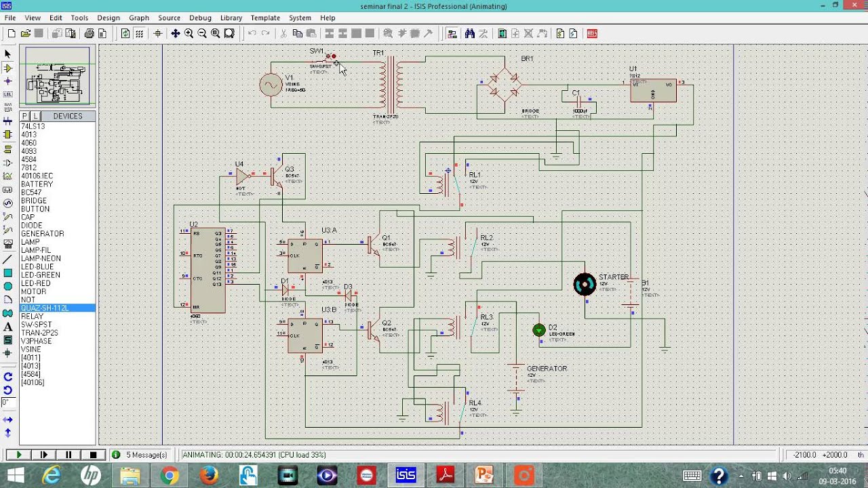
Task: Run electrical rules check
Action: click(x=574, y=33)
